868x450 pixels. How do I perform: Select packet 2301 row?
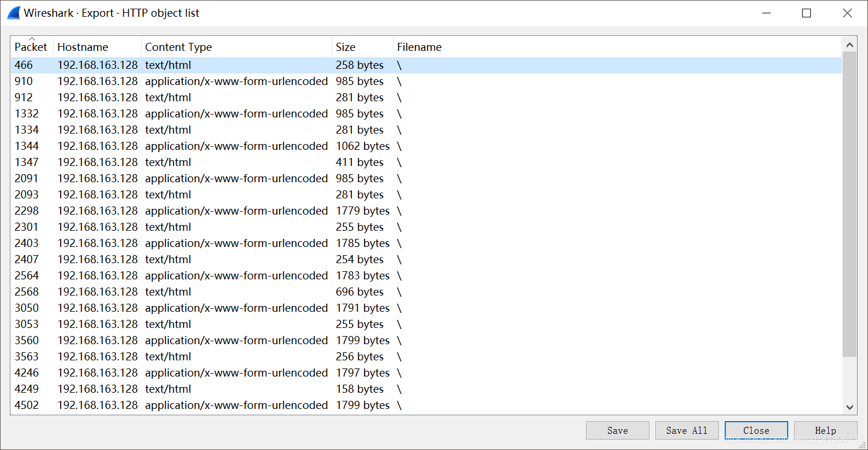[x=426, y=227]
